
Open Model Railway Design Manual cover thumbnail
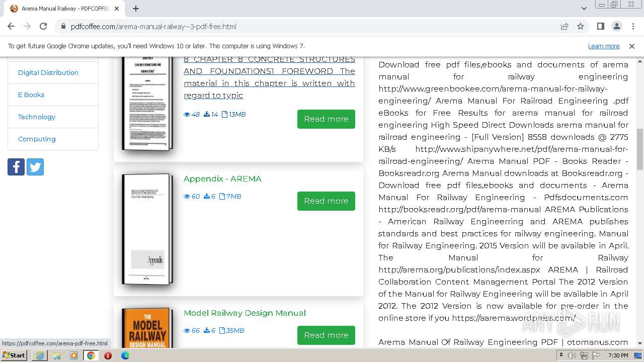pos(147,328)
